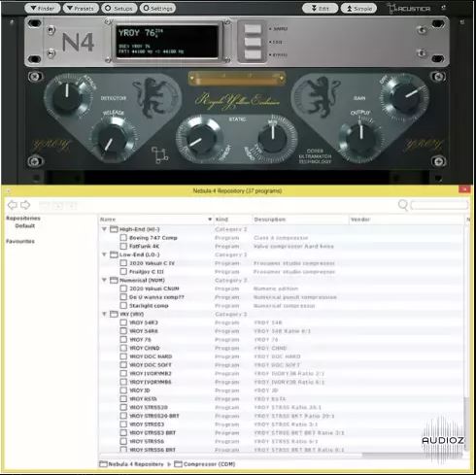This screenshot has height=475, width=476.
Task: Click the routing squares icon near Static section
Action: [x=159, y=154]
